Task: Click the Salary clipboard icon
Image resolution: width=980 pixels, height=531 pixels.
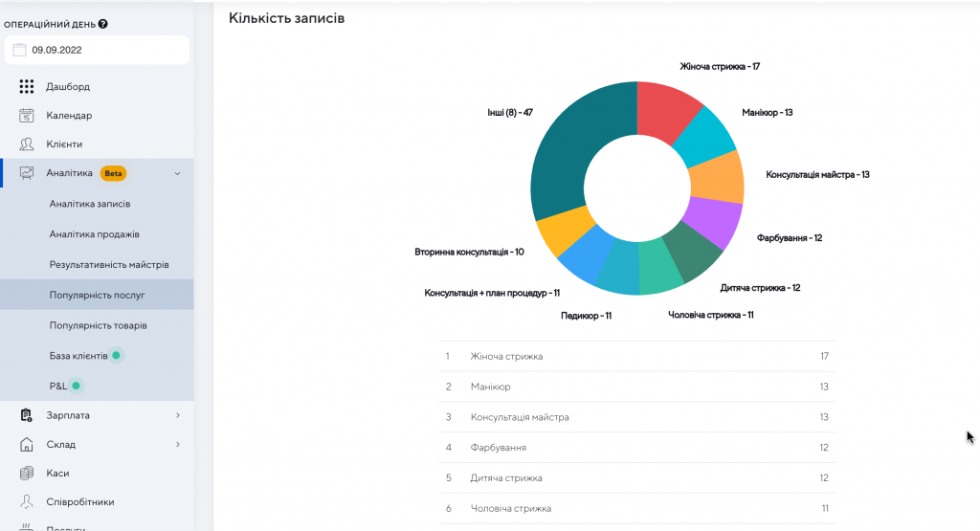Action: coord(27,415)
